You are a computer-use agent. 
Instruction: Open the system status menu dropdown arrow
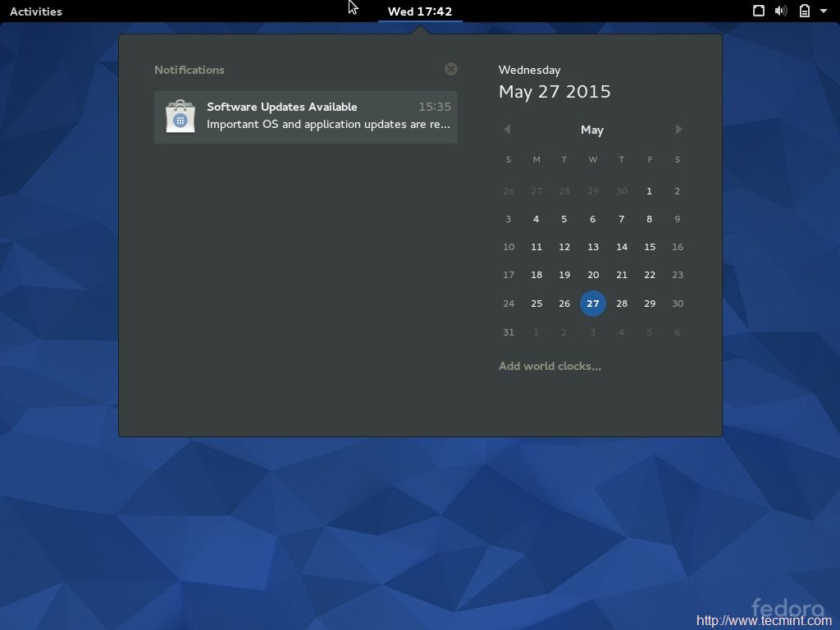[824, 11]
